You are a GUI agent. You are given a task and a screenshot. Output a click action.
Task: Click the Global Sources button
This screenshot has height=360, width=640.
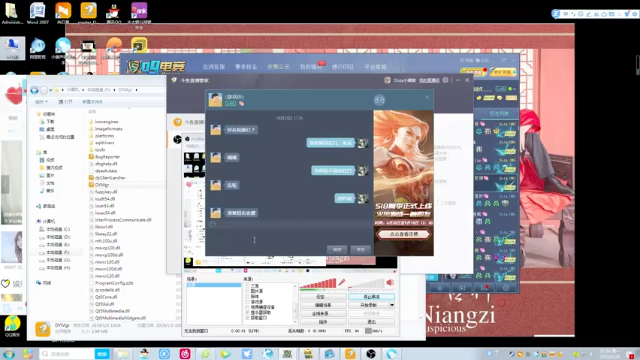323,313
